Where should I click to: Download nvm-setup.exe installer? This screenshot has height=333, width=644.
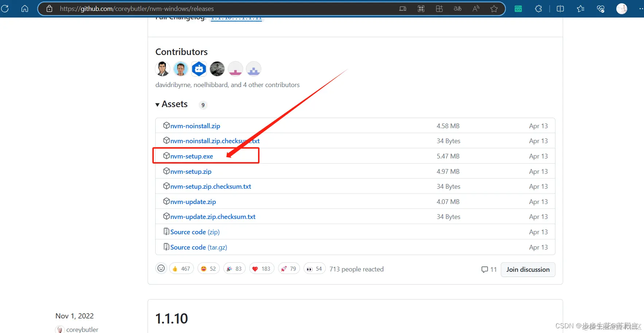[x=192, y=156]
